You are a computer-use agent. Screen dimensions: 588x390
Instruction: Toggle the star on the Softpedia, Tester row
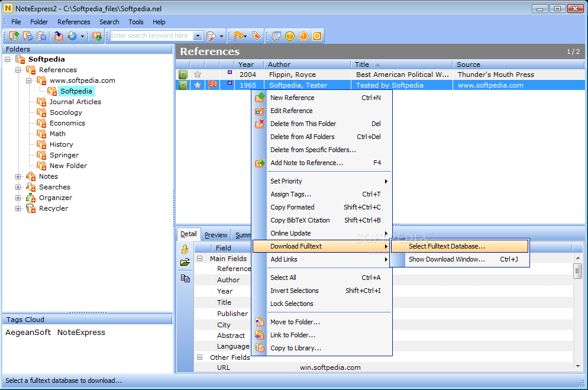(198, 85)
